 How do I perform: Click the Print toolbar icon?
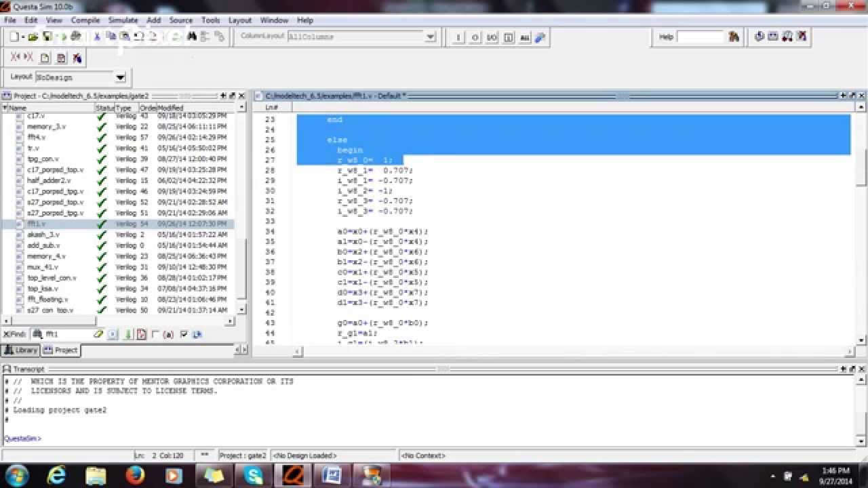pos(75,37)
